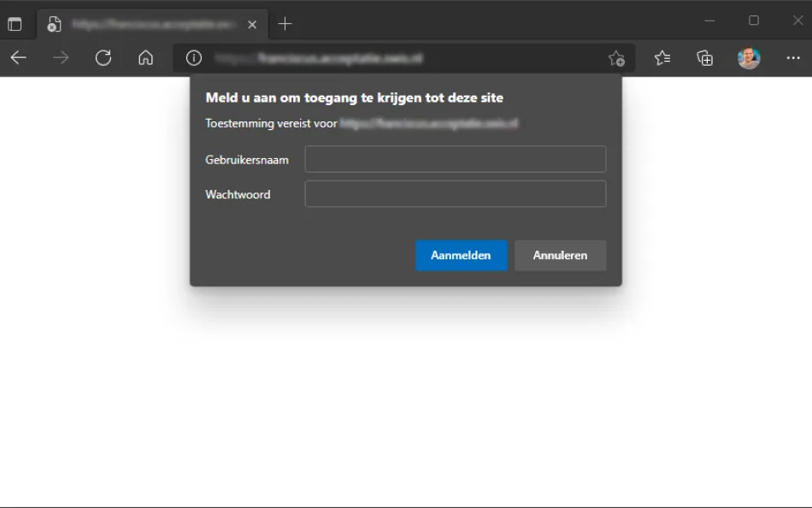The height and width of the screenshot is (508, 812).
Task: Open the Favorites panel
Action: [x=662, y=57]
